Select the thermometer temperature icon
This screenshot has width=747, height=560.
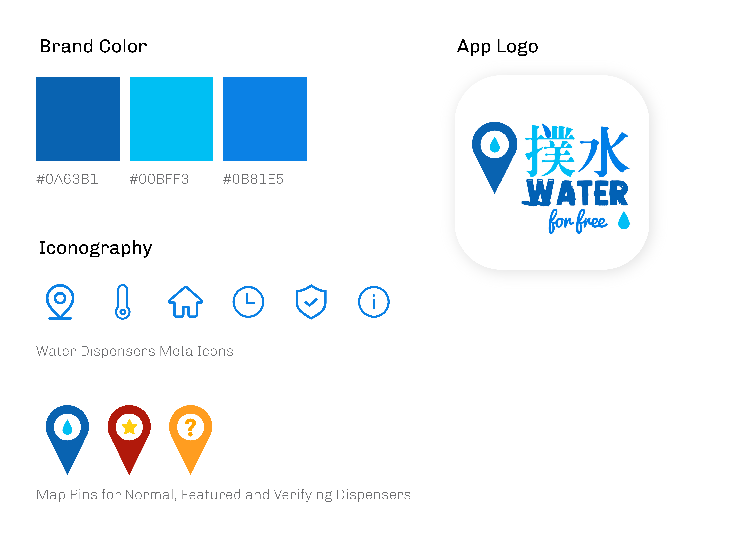123,301
